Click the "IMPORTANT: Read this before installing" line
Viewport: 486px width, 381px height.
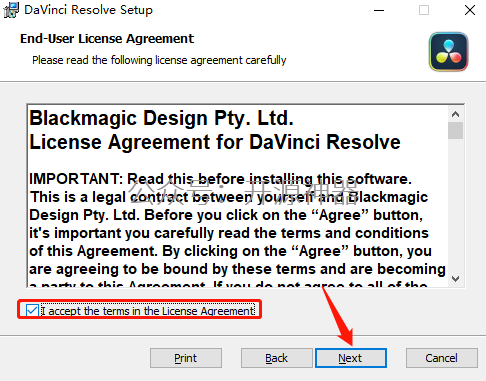tap(220, 179)
